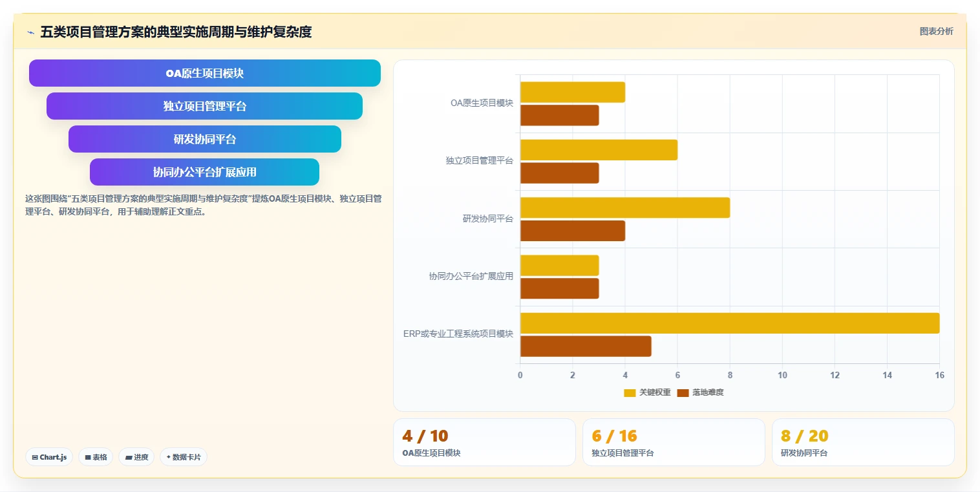Click the description paragraph starting 这张图围绕

(203, 205)
